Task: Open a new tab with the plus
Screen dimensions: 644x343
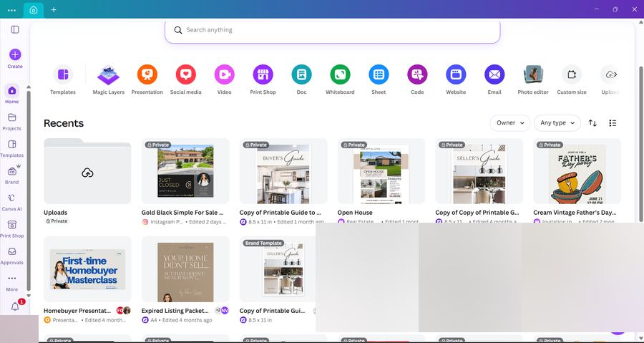Action: tap(54, 9)
